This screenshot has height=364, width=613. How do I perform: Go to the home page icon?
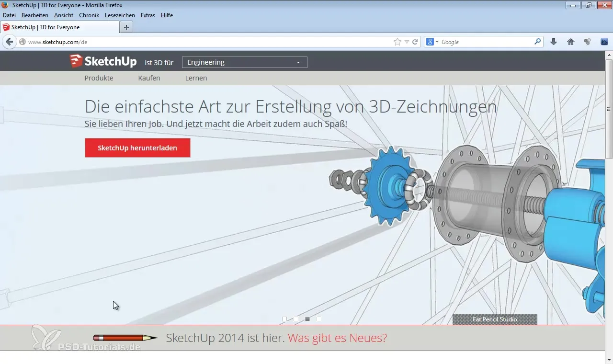[x=571, y=42]
